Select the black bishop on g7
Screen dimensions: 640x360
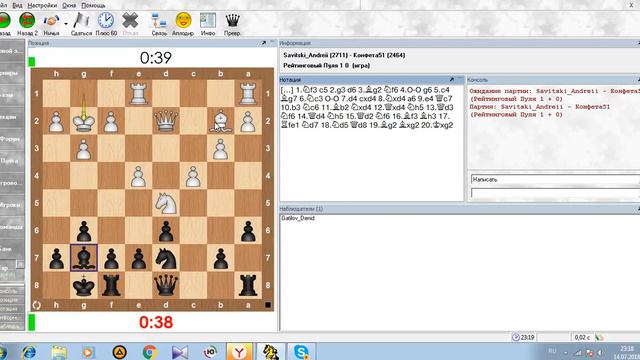(84, 258)
